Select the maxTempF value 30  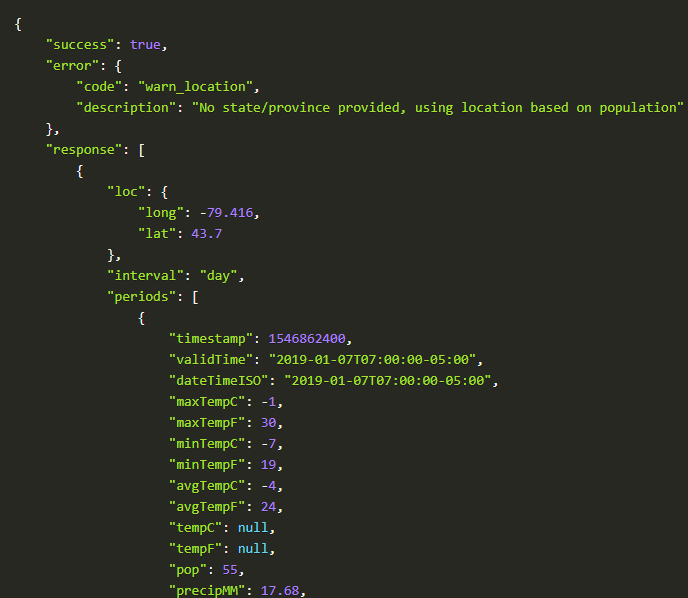(269, 423)
